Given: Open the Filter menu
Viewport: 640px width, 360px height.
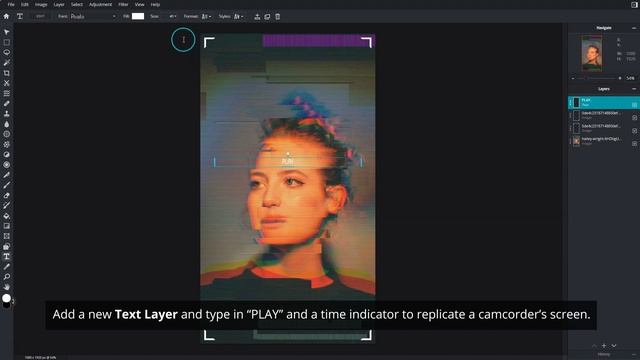Looking at the screenshot, I should click(x=123, y=4).
